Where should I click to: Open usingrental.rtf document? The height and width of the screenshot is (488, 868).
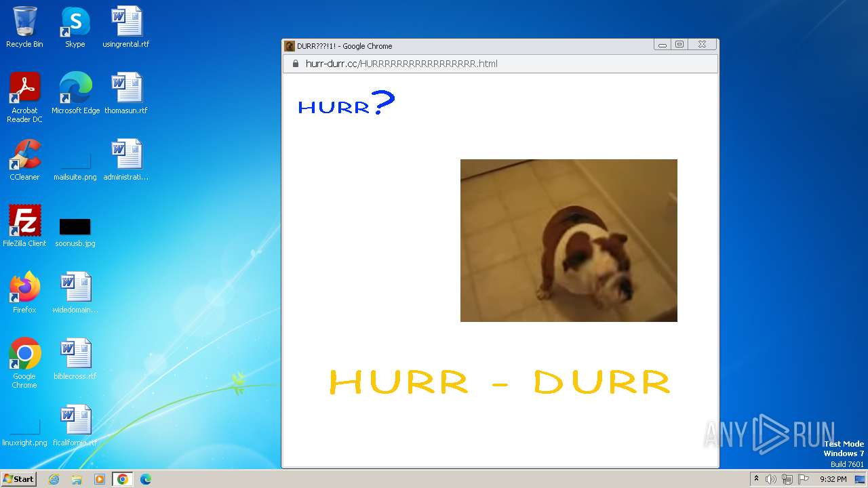(126, 27)
